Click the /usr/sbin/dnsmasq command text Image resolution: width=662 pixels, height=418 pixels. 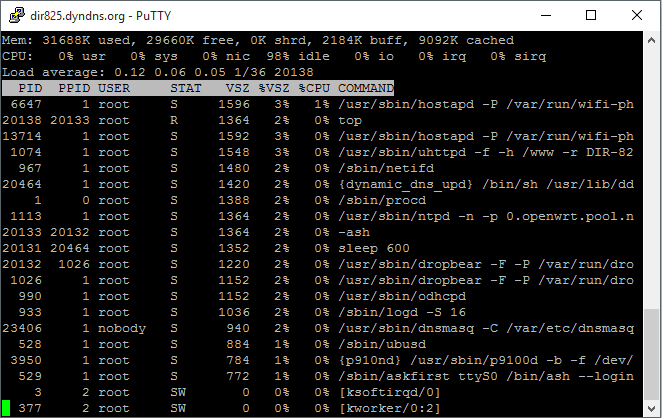(486, 329)
